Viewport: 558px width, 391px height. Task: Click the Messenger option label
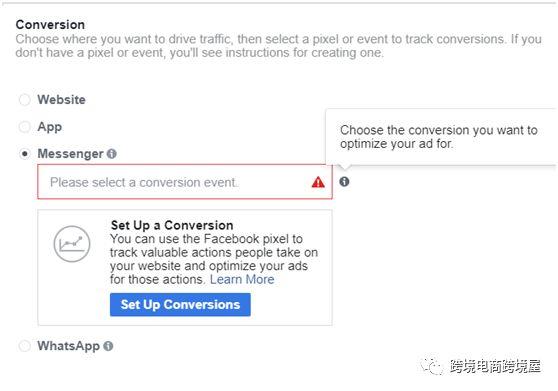(x=70, y=154)
